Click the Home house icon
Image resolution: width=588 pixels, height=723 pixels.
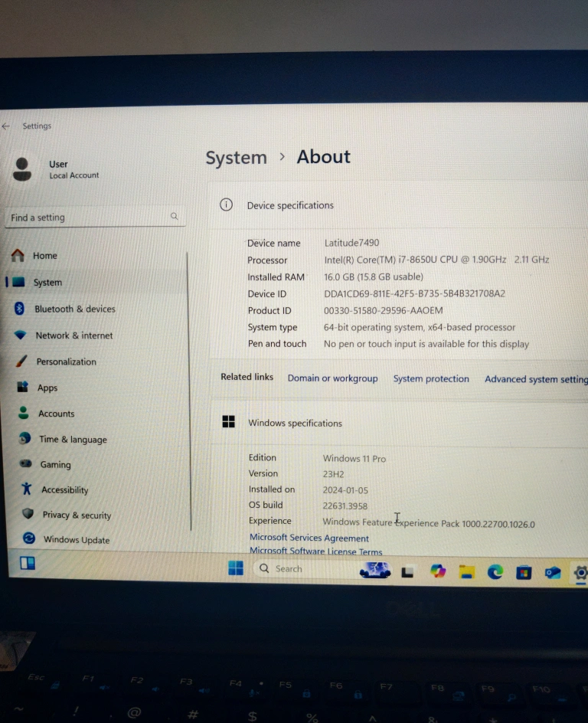(x=18, y=255)
